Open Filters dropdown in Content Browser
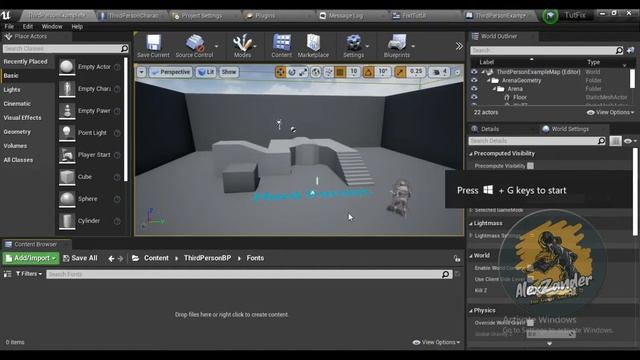640x360 pixels. [x=29, y=274]
